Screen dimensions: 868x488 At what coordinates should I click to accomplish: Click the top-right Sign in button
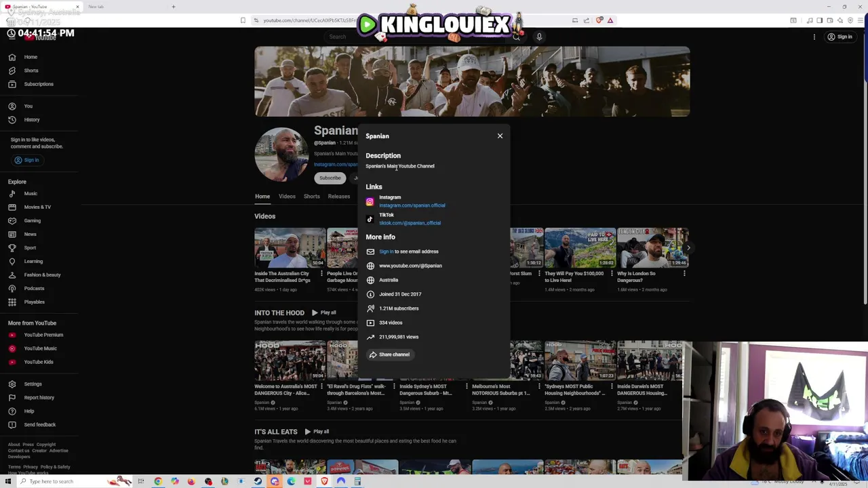pyautogui.click(x=840, y=37)
